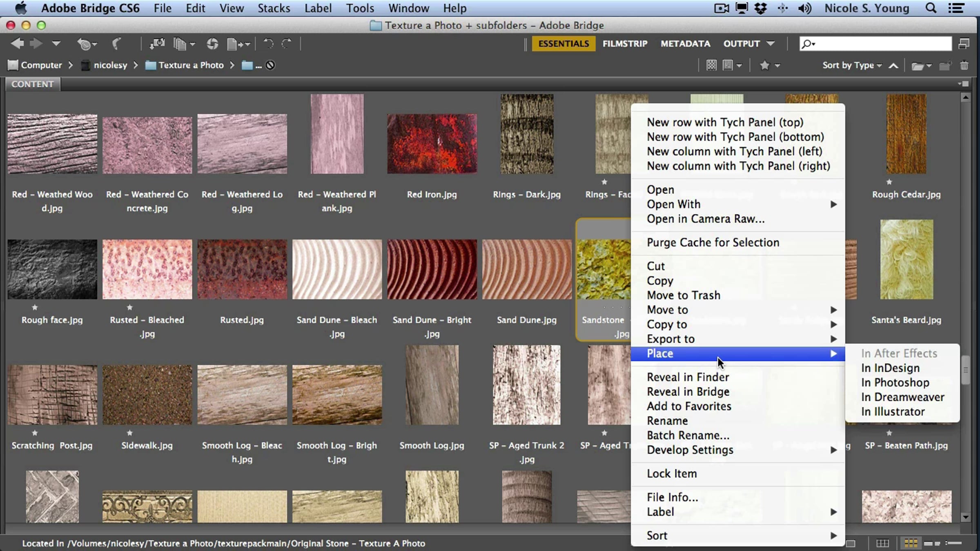Open the recent files reveal icon
The height and width of the screenshot is (551, 980).
click(87, 44)
